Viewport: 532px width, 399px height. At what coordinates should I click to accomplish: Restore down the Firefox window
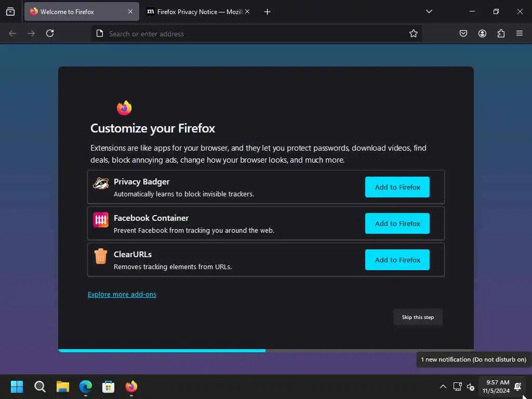[x=496, y=11]
